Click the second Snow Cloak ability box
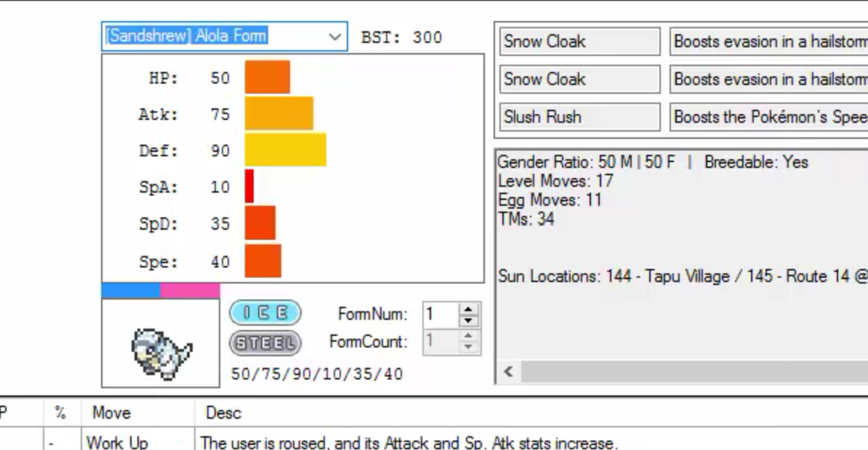 click(x=579, y=79)
